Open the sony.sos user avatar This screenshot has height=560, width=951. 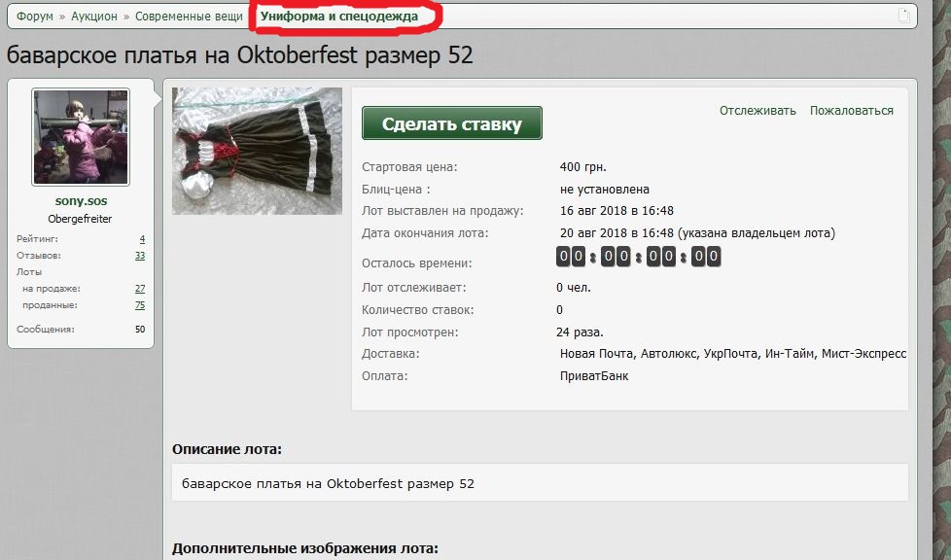81,137
